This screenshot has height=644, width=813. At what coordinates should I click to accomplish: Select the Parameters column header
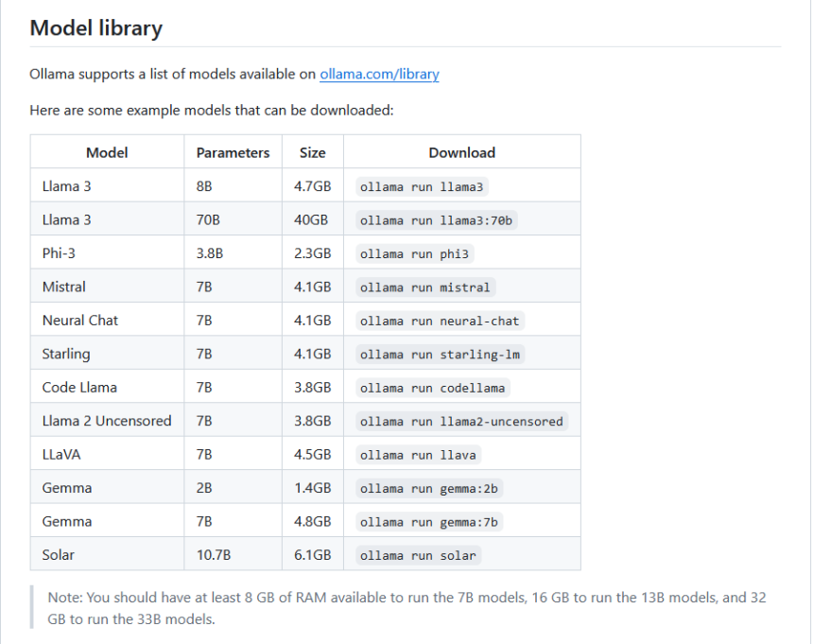coord(233,152)
